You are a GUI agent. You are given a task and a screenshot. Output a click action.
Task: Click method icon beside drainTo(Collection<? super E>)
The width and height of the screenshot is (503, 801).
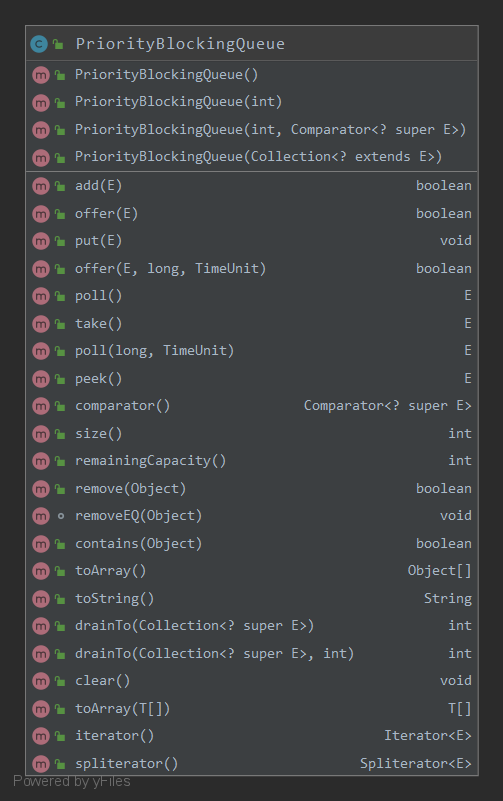[40, 626]
